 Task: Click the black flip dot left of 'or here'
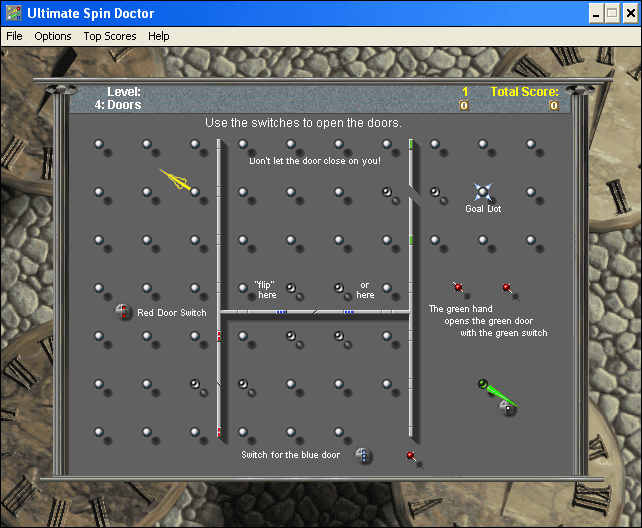pos(339,288)
